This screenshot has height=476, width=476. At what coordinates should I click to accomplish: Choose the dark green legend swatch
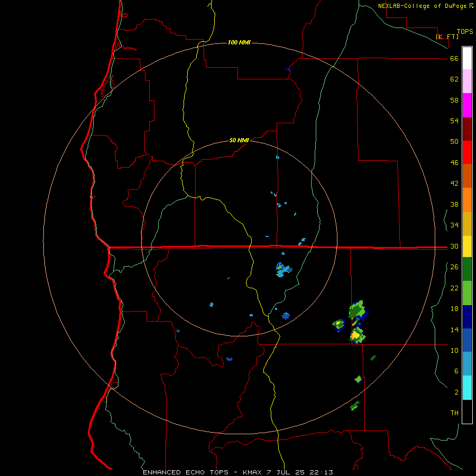(x=467, y=269)
